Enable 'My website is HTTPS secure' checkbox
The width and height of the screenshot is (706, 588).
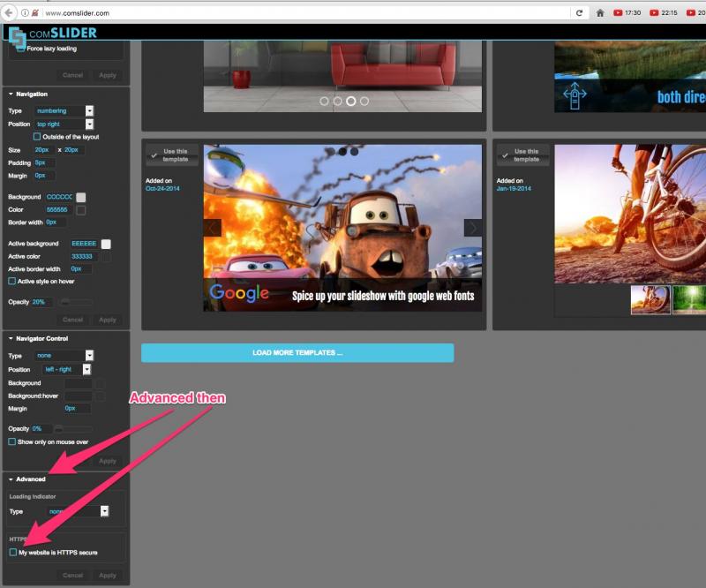coord(12,553)
